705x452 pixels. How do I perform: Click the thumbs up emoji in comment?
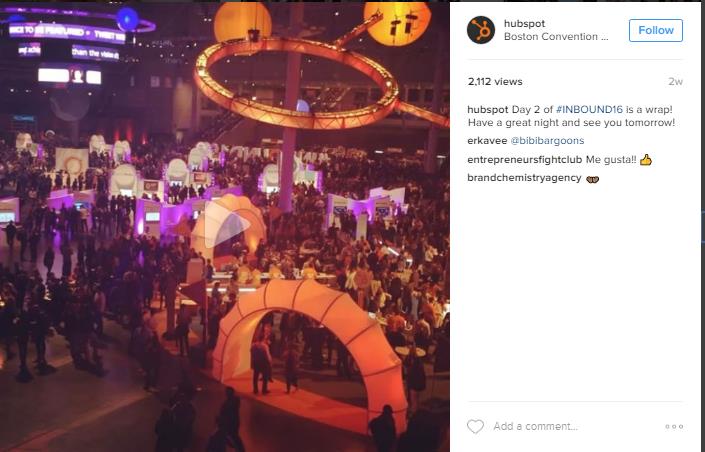[646, 160]
